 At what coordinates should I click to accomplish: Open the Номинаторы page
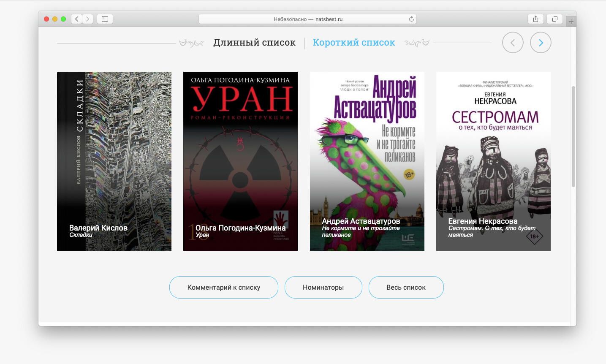(x=323, y=287)
